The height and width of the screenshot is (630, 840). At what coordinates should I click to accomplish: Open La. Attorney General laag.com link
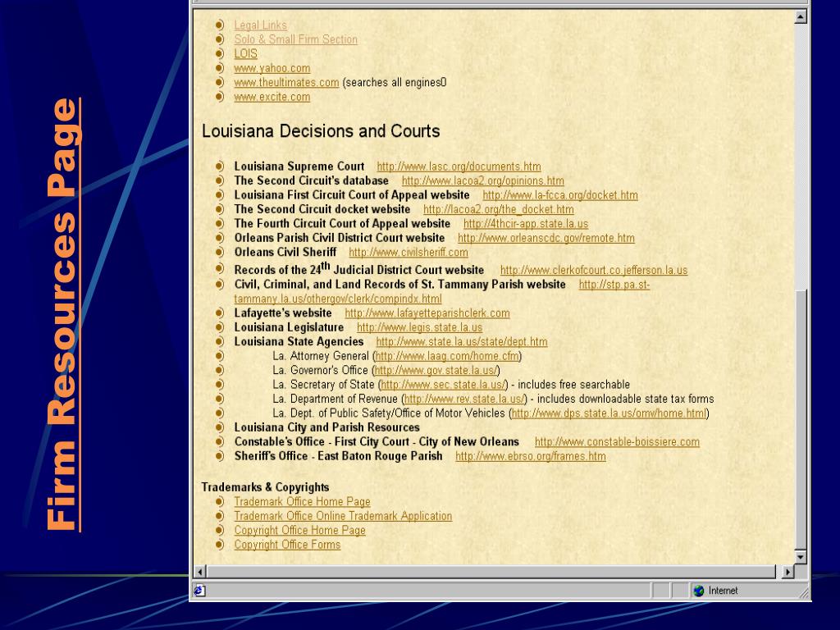pyautogui.click(x=447, y=356)
